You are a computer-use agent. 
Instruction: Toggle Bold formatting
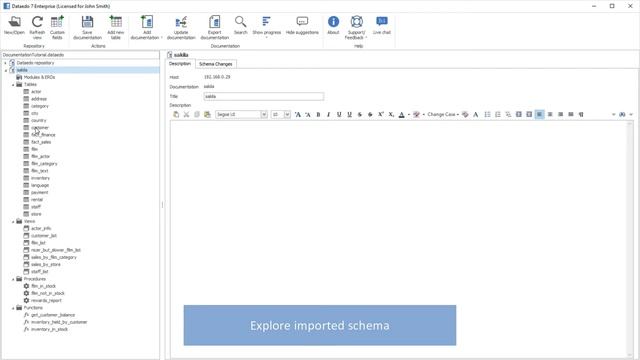click(x=318, y=115)
